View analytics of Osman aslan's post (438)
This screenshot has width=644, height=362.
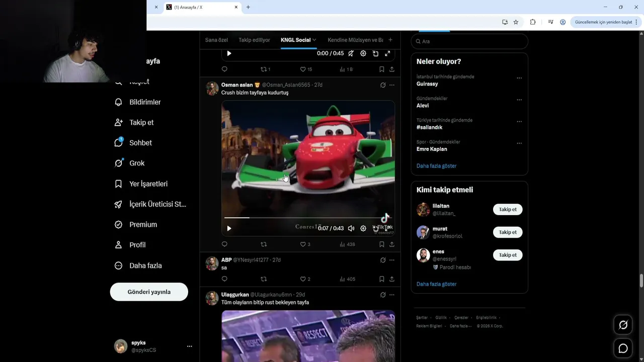click(x=347, y=244)
